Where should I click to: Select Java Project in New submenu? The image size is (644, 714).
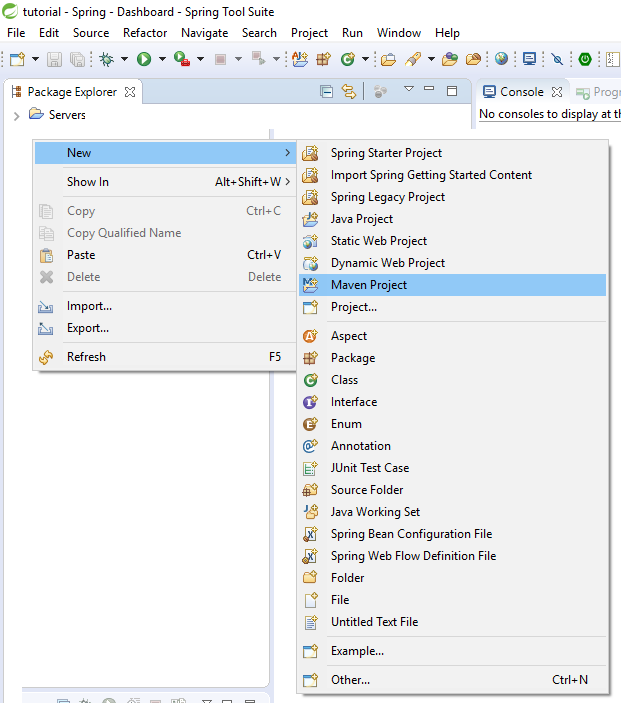click(x=453, y=219)
